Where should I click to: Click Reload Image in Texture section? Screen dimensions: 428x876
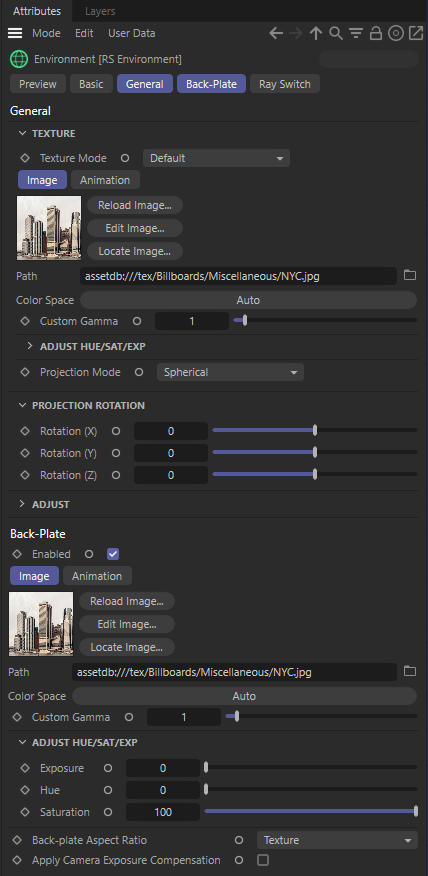pos(135,205)
